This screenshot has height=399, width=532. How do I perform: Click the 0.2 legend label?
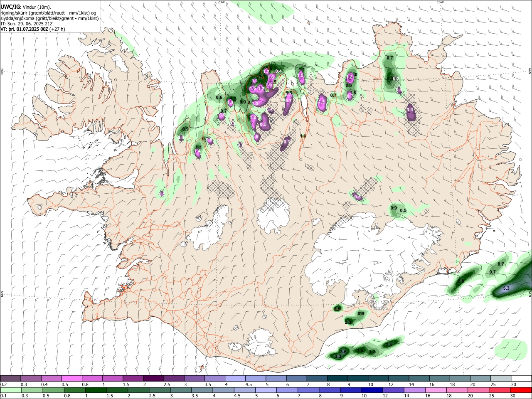pyautogui.click(x=3, y=384)
